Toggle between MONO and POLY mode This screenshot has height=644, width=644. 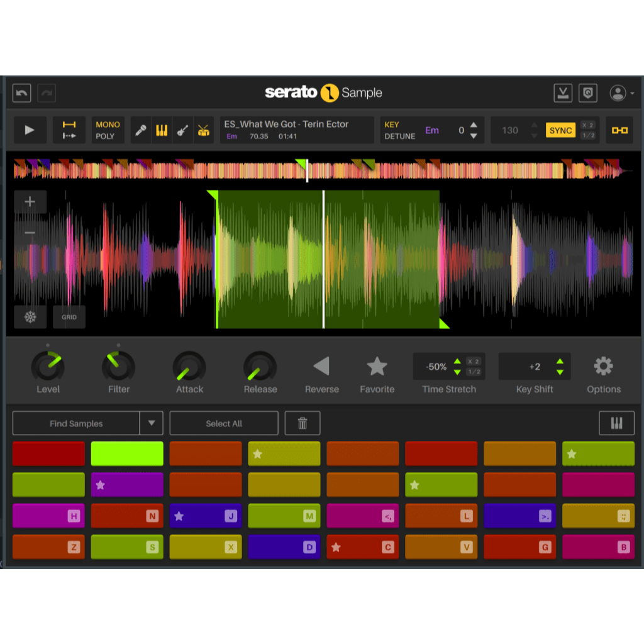click(108, 130)
